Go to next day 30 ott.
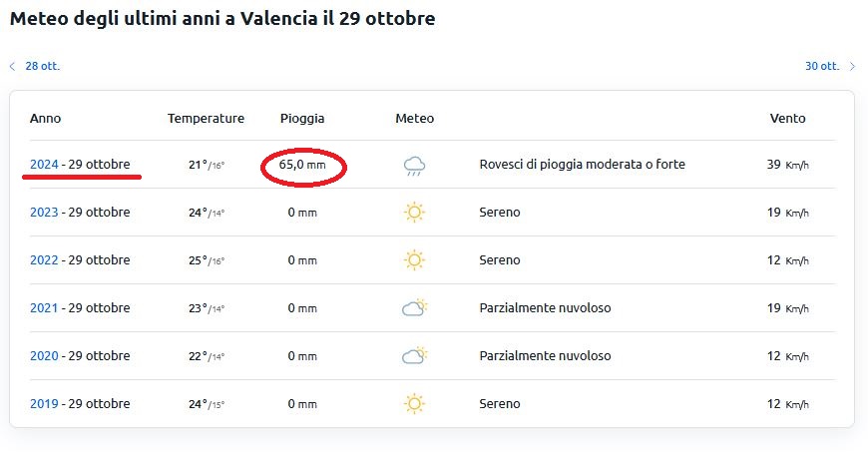The image size is (868, 469). pyautogui.click(x=822, y=66)
